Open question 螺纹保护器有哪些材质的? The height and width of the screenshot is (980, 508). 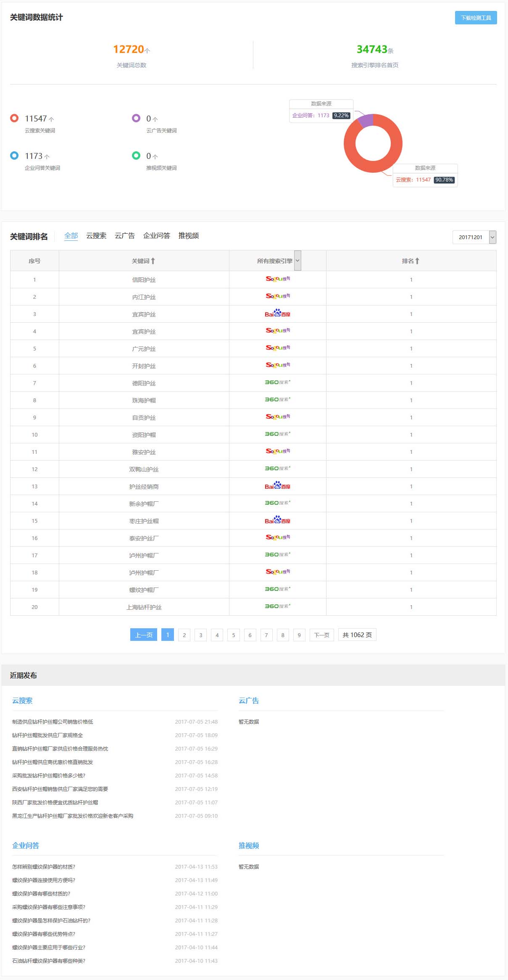[x=41, y=894]
